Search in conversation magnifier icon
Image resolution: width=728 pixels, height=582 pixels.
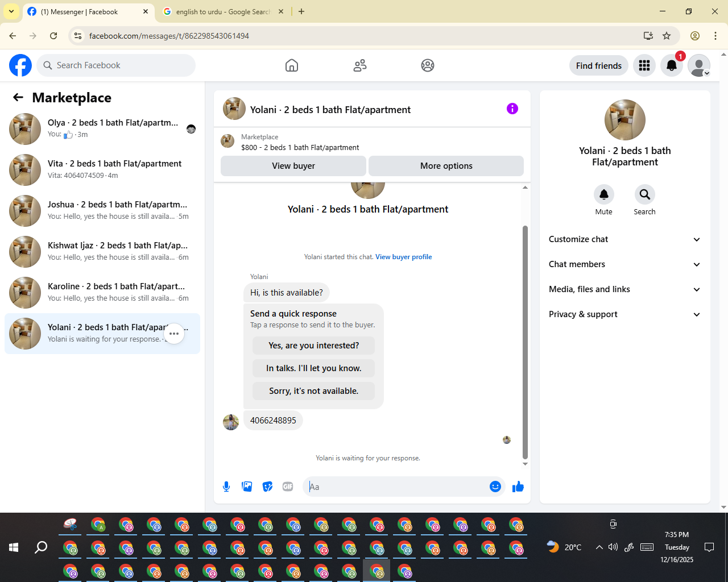click(645, 194)
